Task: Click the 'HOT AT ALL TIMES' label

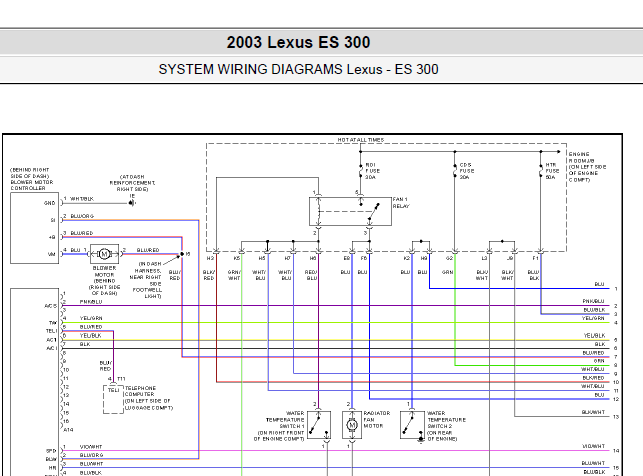Action: 360,140
